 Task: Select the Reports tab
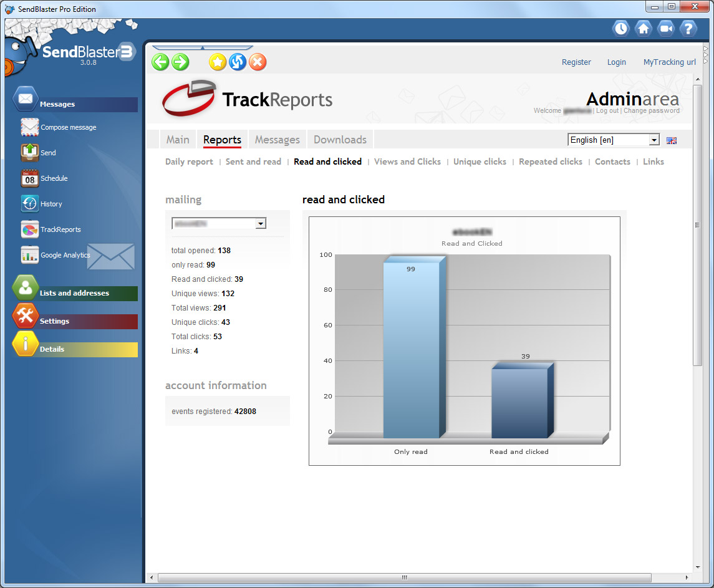pos(222,140)
